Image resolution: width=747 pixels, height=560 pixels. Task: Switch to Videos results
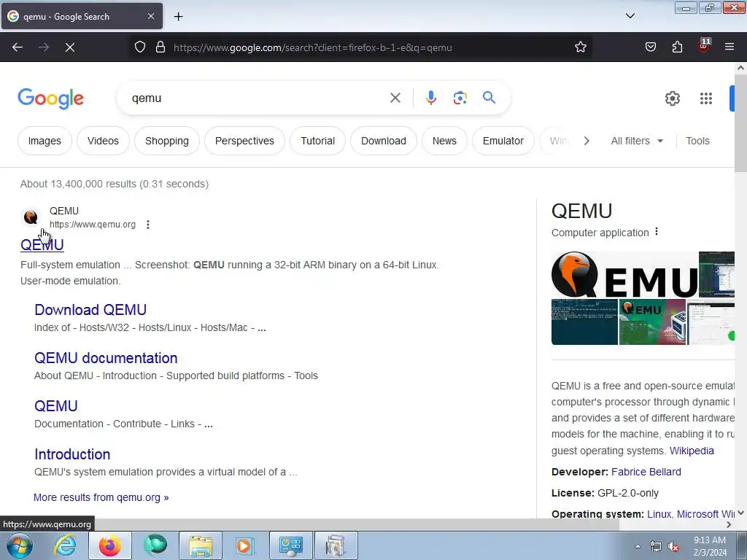[103, 141]
